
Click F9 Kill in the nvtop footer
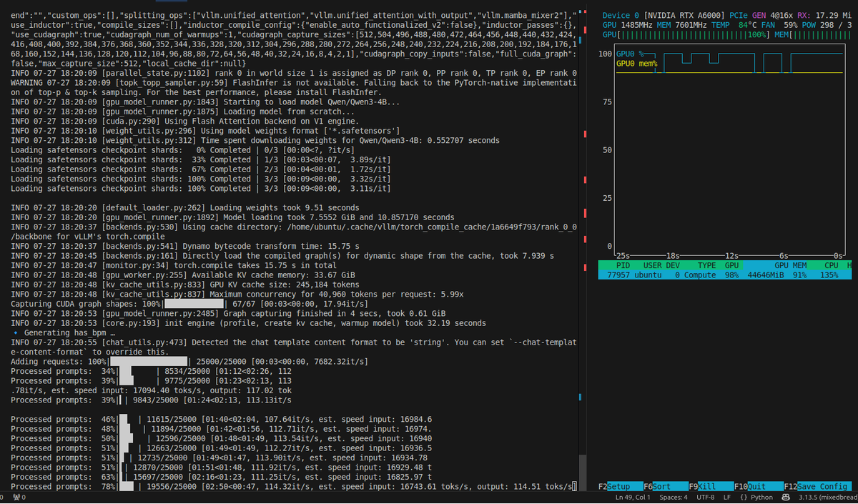tap(710, 486)
